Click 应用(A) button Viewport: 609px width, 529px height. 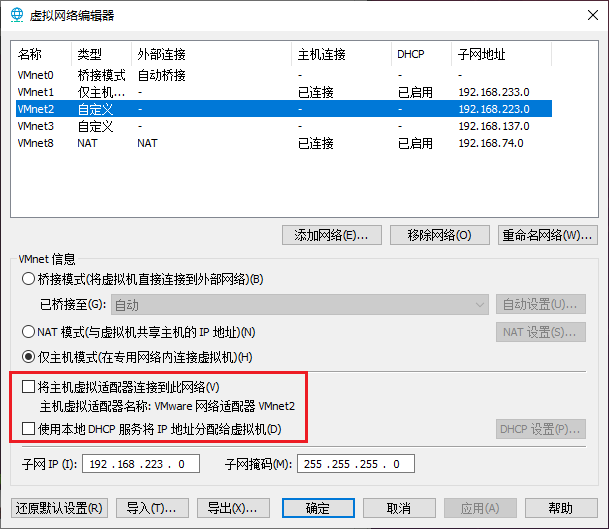click(480, 508)
